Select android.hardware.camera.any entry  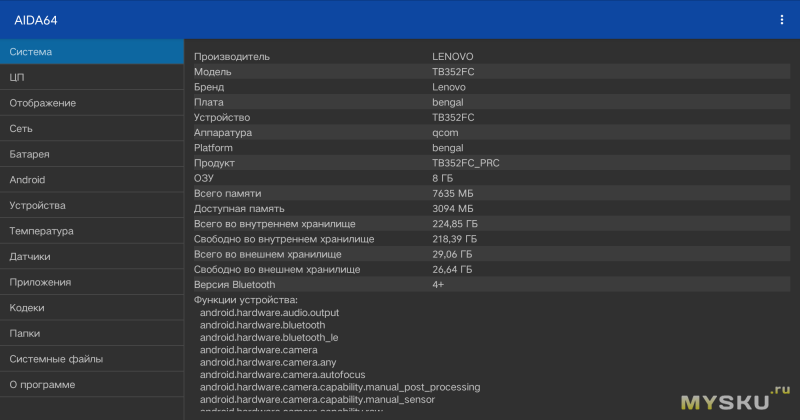[x=268, y=362]
